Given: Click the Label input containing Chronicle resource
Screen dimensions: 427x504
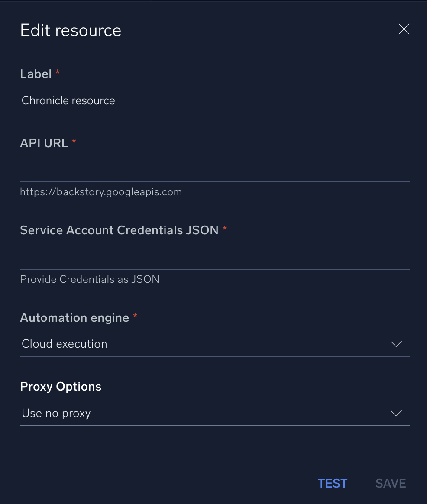Looking at the screenshot, I should (214, 101).
